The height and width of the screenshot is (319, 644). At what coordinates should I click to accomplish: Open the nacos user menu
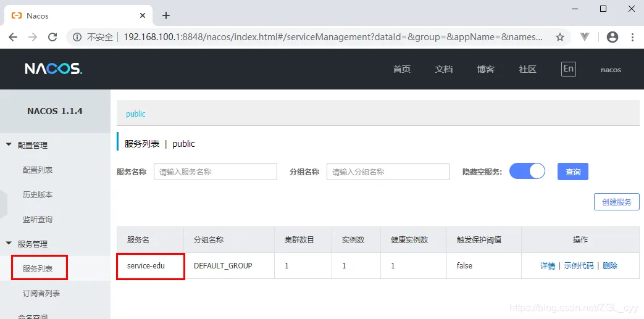pos(611,70)
